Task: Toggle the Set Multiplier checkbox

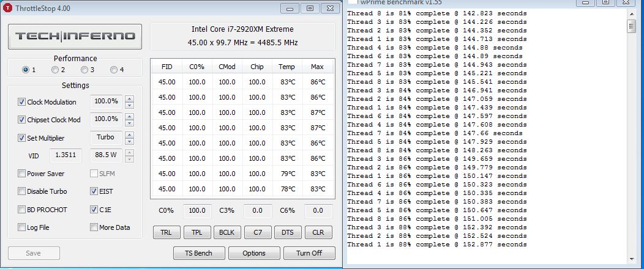Action: pos(21,138)
